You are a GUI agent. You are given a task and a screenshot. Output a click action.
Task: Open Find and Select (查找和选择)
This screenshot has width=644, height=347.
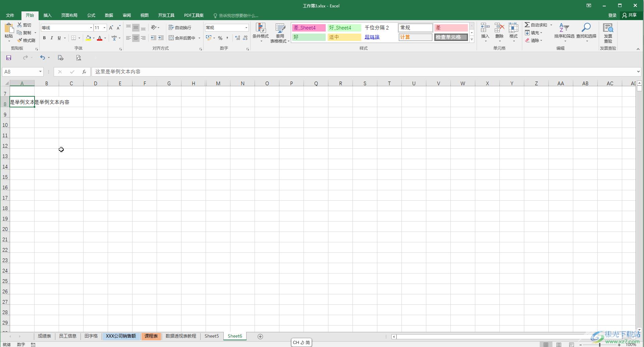586,33
